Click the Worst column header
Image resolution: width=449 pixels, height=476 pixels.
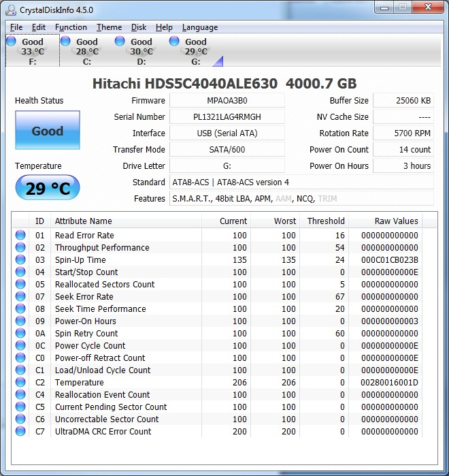[276, 221]
